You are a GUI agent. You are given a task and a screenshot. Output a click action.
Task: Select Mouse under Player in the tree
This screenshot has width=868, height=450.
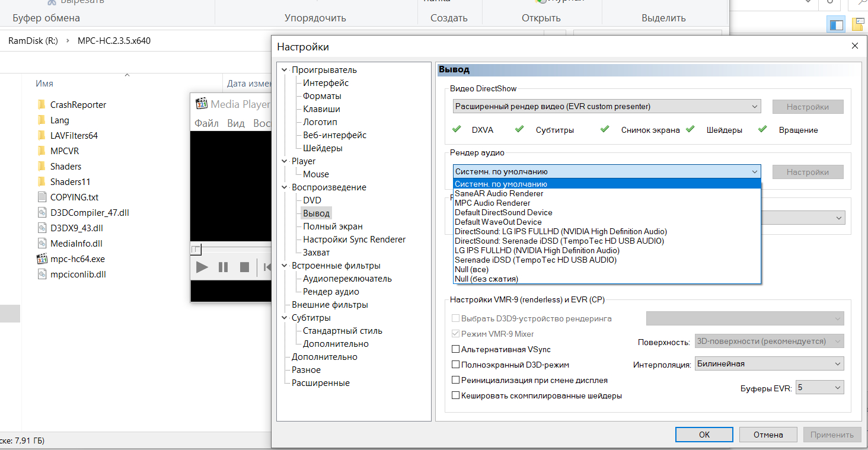click(316, 174)
